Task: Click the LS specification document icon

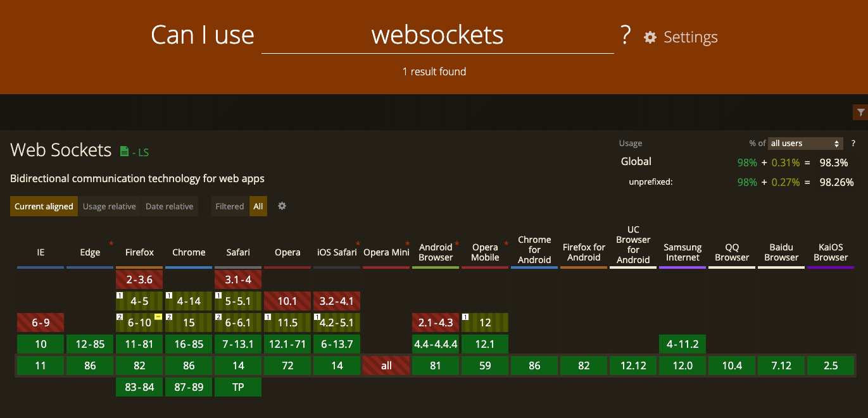Action: [x=125, y=151]
